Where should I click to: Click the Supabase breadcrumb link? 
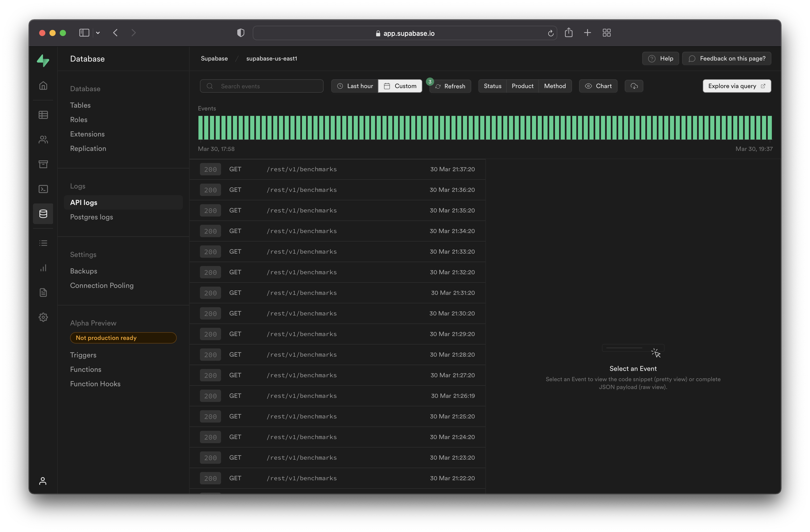pos(214,58)
